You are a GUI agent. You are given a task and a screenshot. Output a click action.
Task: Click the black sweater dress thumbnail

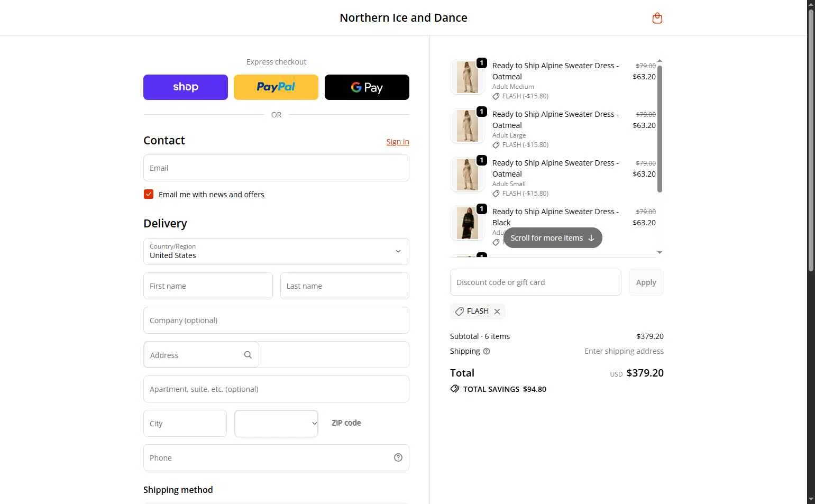(x=468, y=223)
